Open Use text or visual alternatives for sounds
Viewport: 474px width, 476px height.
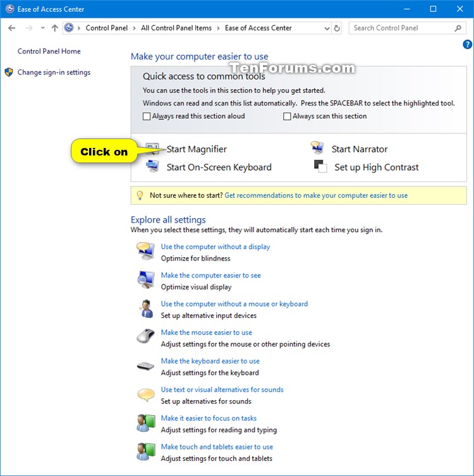click(x=222, y=389)
